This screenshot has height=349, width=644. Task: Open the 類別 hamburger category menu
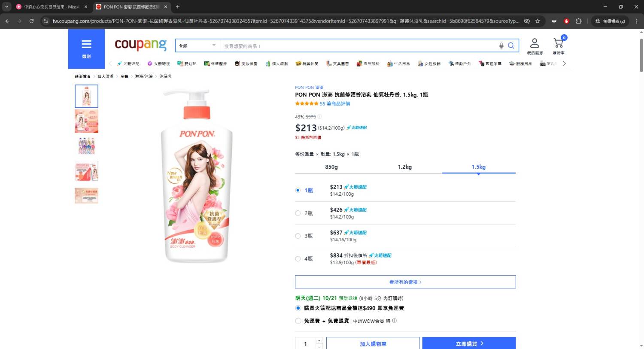coord(86,43)
